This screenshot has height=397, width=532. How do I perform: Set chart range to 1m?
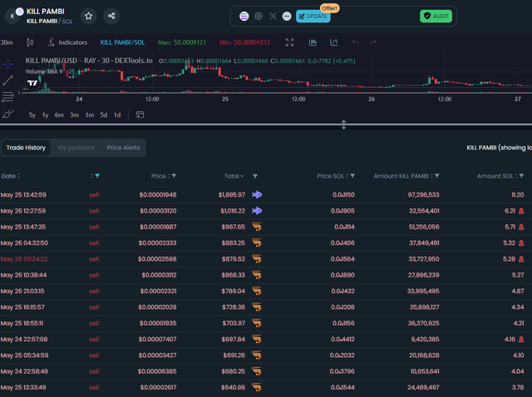tap(90, 115)
